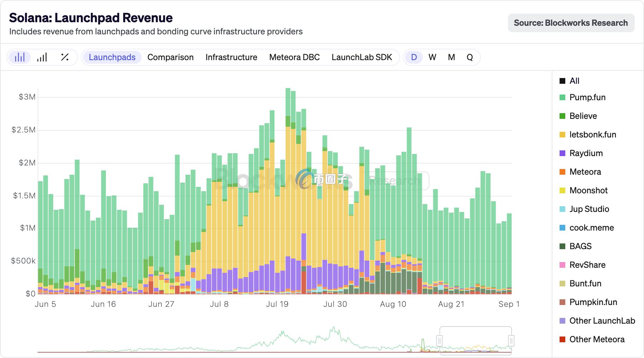Switch to the Infrastructure tab
This screenshot has height=358, width=644.
click(x=231, y=57)
